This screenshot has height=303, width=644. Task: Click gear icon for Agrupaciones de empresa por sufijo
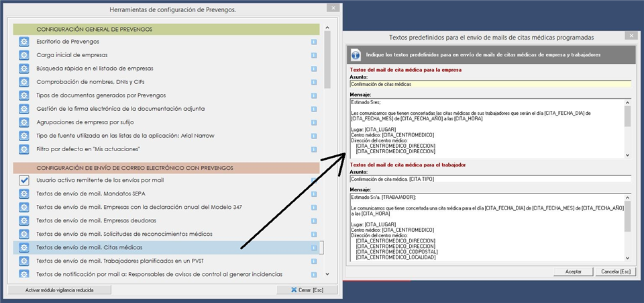click(24, 122)
